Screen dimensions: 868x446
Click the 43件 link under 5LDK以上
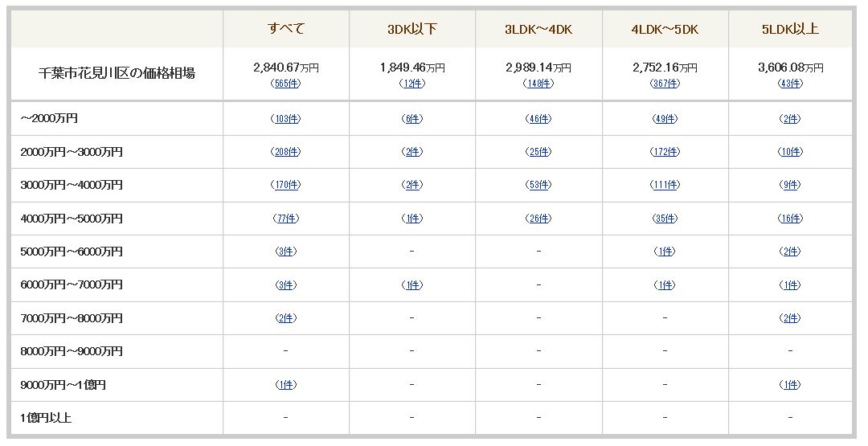[x=790, y=84]
